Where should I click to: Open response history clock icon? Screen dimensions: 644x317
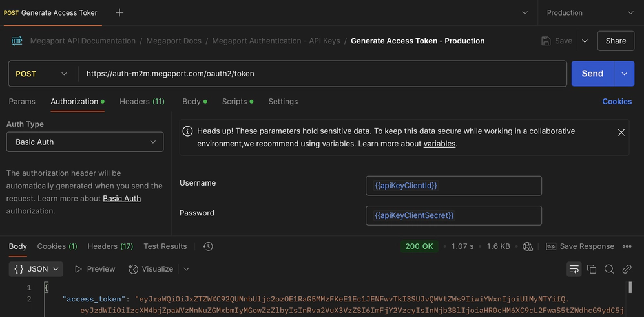coord(208,246)
